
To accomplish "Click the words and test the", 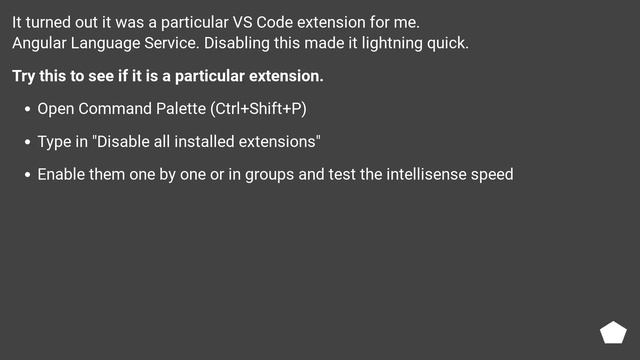I will click(x=340, y=175).
